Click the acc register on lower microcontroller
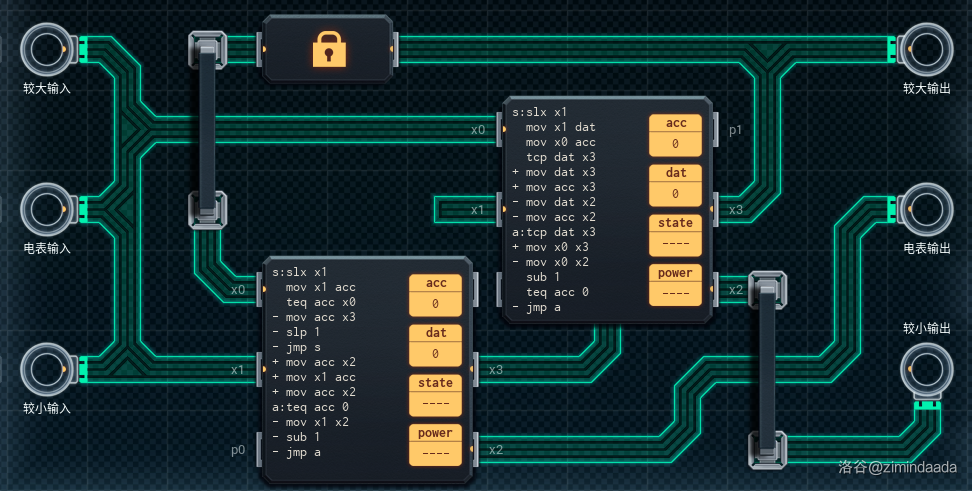Viewport: 972px width, 491px height. (x=436, y=293)
